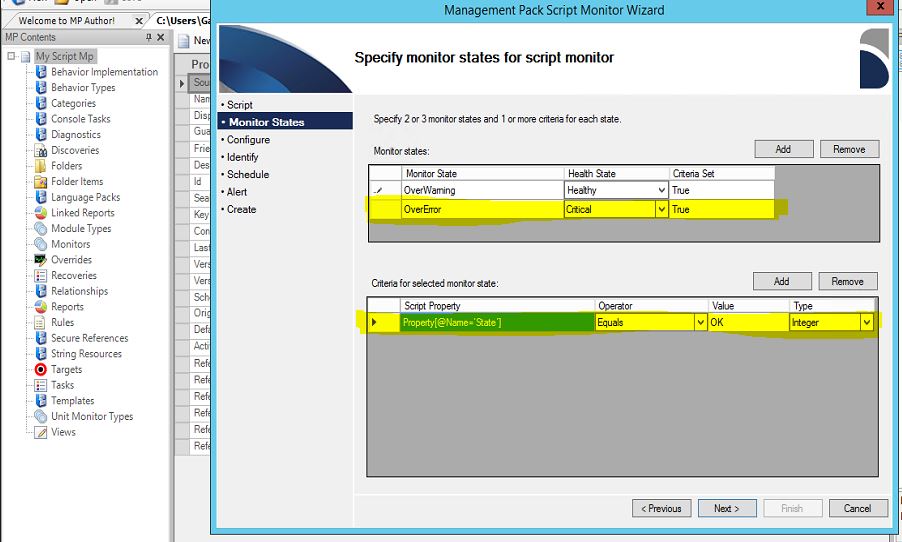
Task: Add a new monitor state
Action: [783, 149]
